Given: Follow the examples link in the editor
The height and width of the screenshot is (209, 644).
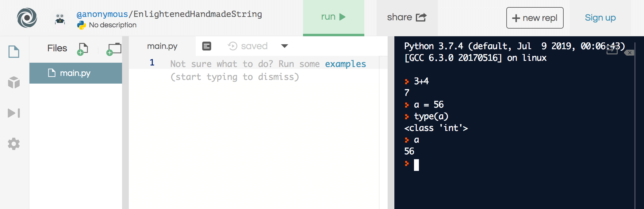Looking at the screenshot, I should (x=345, y=64).
